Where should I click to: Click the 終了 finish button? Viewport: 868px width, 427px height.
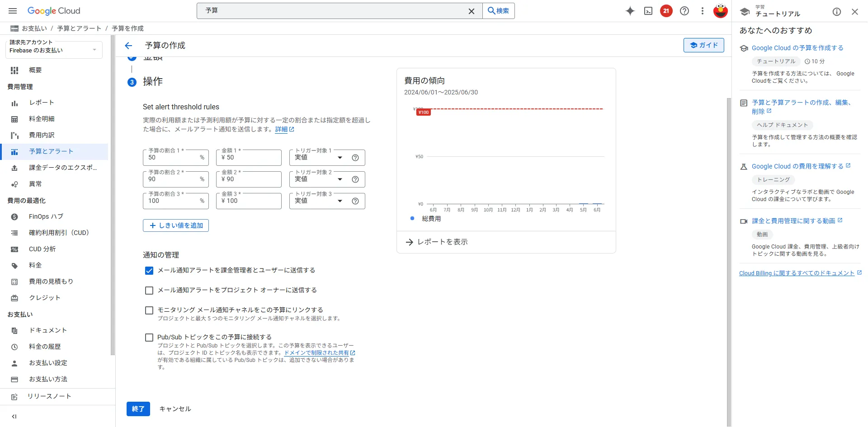[138, 409]
